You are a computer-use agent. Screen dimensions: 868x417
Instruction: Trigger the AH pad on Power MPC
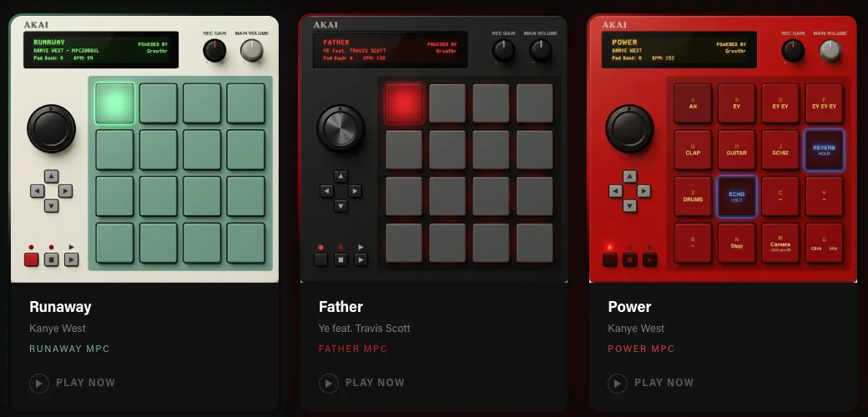(693, 103)
